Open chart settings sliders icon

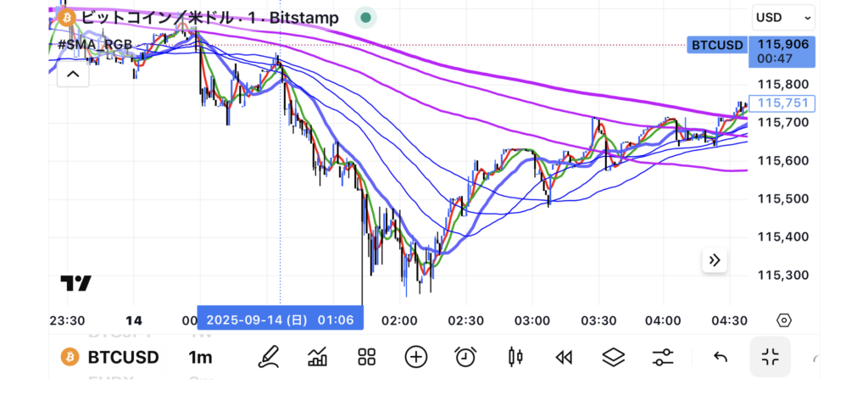[662, 357]
